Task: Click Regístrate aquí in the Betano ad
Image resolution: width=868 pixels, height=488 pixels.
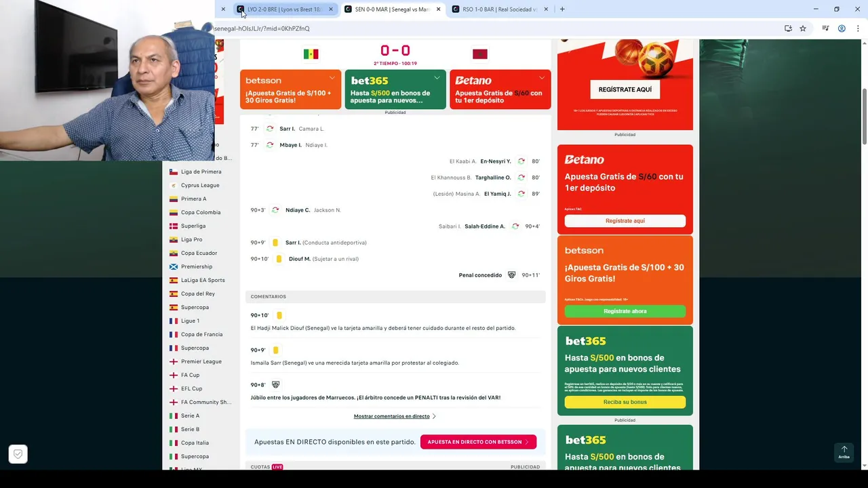Action: tap(625, 221)
